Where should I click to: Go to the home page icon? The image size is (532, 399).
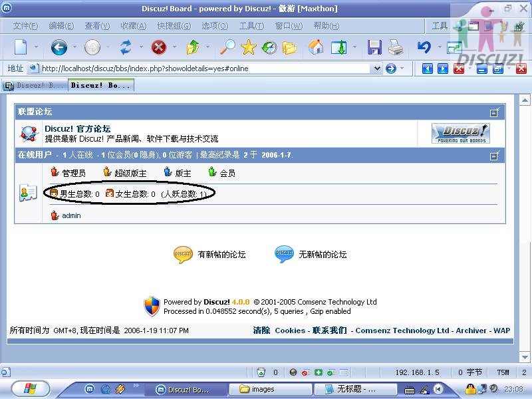click(x=316, y=47)
